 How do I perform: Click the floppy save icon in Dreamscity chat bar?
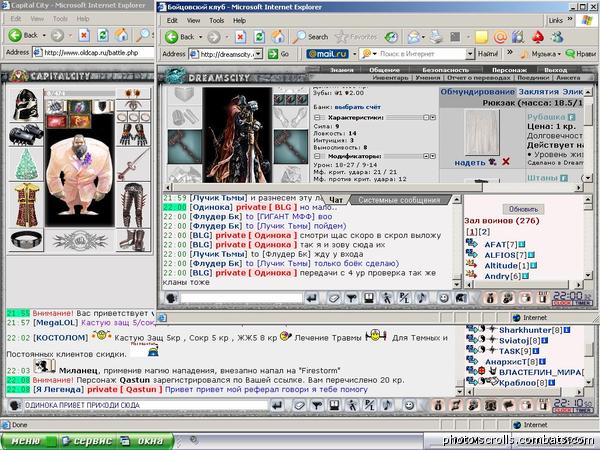[x=369, y=298]
